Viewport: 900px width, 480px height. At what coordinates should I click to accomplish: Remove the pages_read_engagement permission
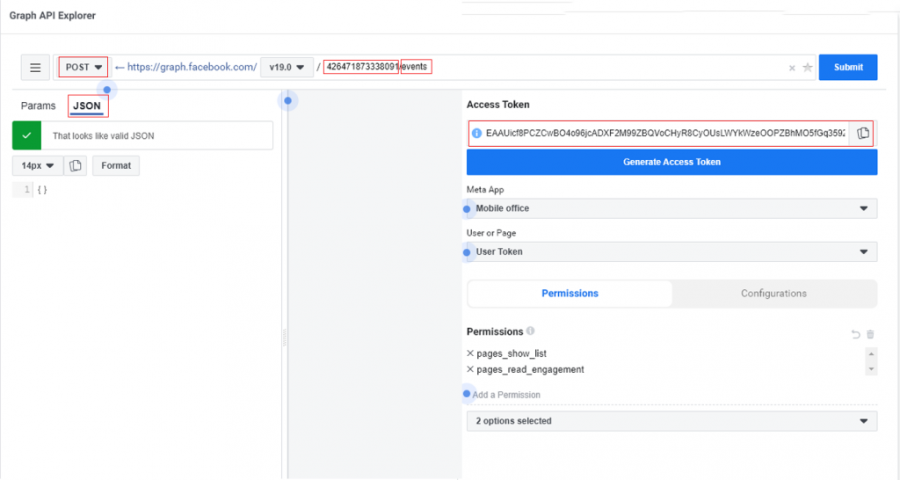point(470,369)
